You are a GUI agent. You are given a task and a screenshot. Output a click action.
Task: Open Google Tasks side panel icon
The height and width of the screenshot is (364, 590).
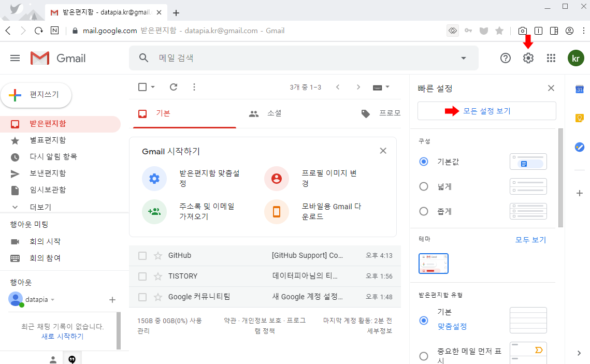coord(580,147)
